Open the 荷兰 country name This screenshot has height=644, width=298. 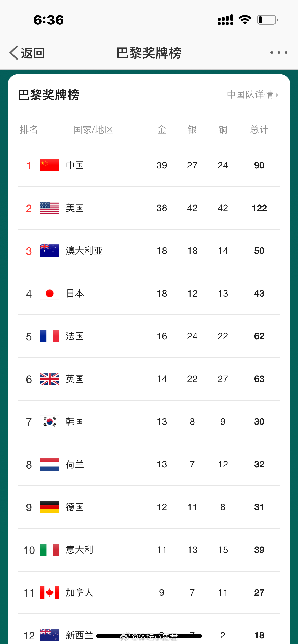click(x=75, y=464)
